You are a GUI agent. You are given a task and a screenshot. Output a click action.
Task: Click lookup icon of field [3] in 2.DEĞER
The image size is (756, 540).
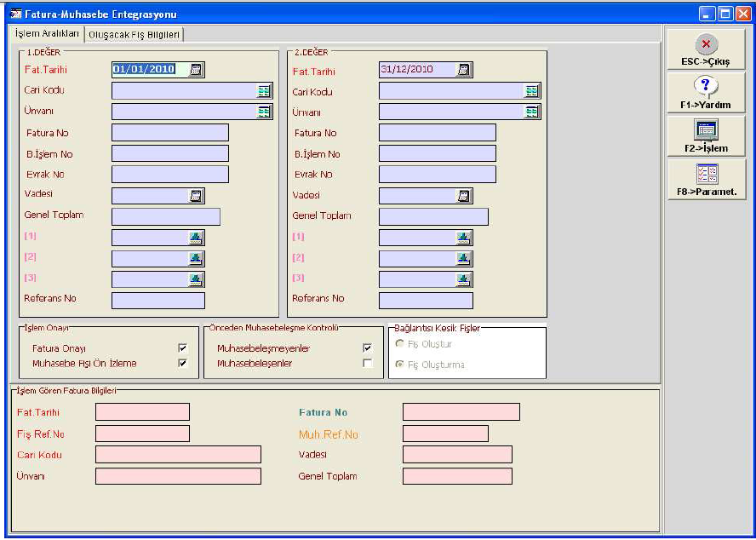[463, 279]
